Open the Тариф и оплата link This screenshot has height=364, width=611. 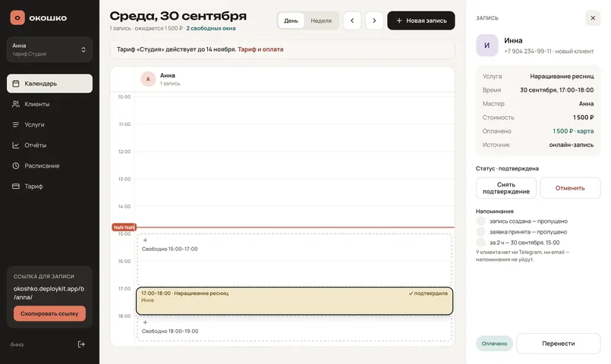(260, 49)
